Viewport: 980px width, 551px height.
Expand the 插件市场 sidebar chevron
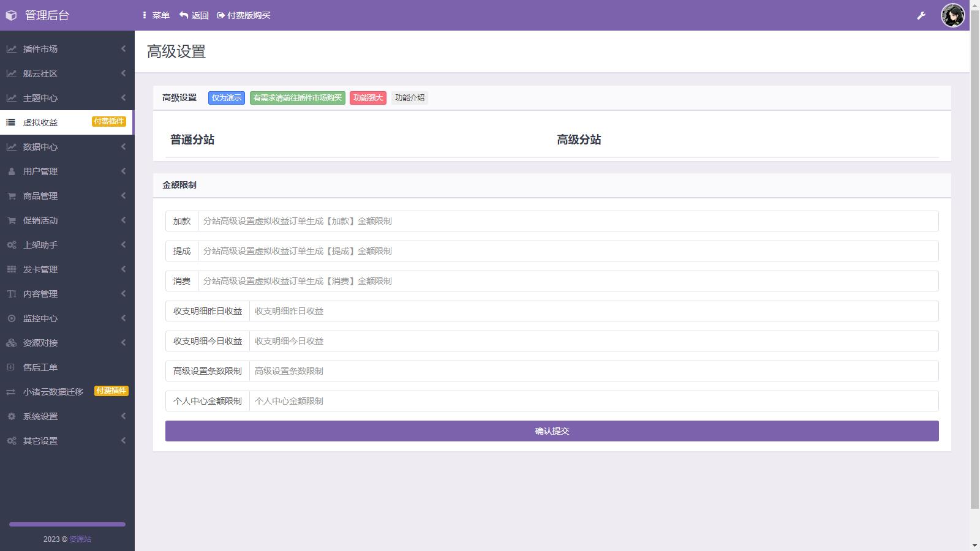[x=123, y=49]
